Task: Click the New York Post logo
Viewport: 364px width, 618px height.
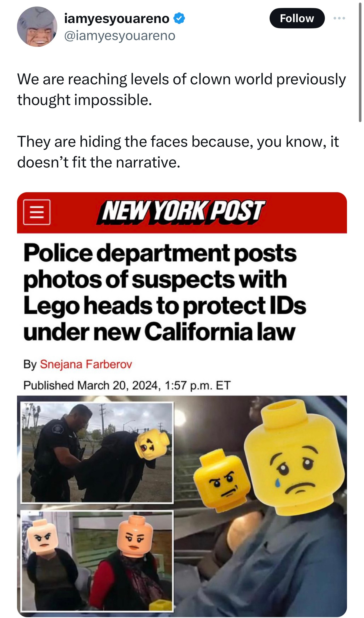Action: coord(181,212)
